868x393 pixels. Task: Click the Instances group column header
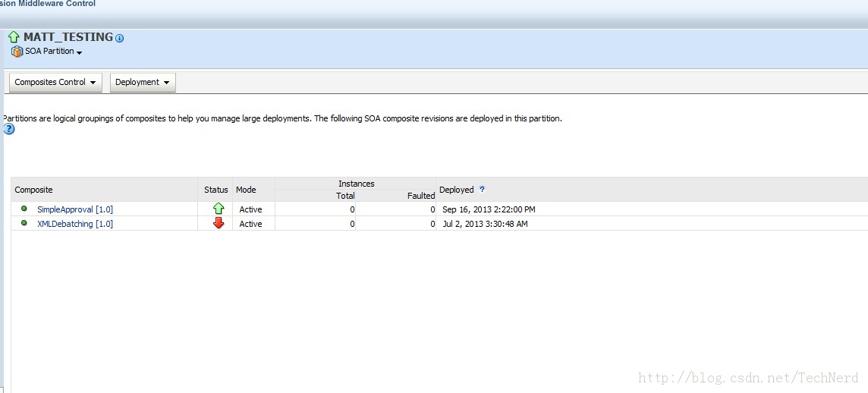pos(357,183)
